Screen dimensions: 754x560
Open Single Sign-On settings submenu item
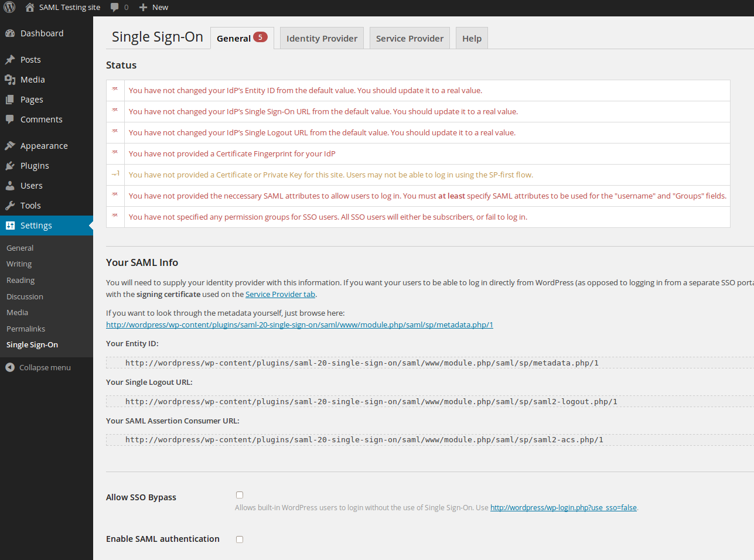point(32,345)
